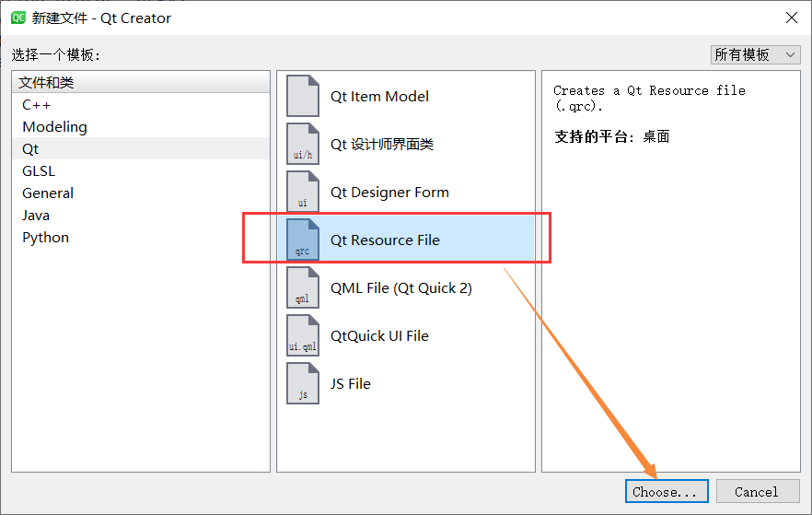The height and width of the screenshot is (515, 812).
Task: Click the qml file icon
Action: pyautogui.click(x=302, y=288)
